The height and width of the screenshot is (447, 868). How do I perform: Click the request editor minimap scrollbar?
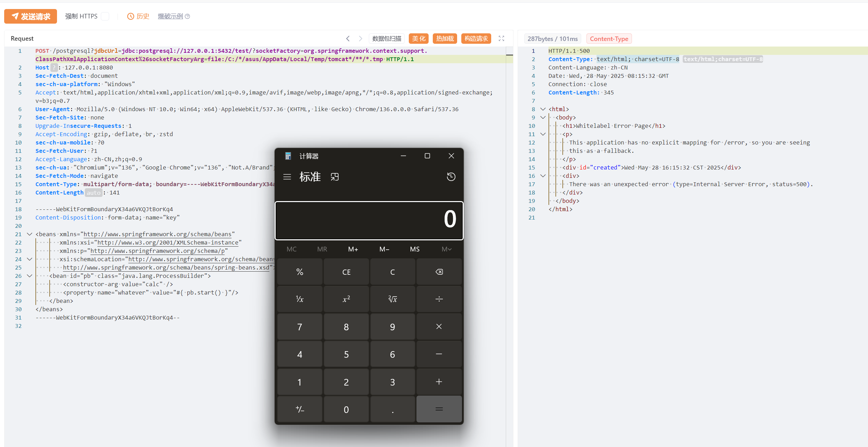coord(509,55)
